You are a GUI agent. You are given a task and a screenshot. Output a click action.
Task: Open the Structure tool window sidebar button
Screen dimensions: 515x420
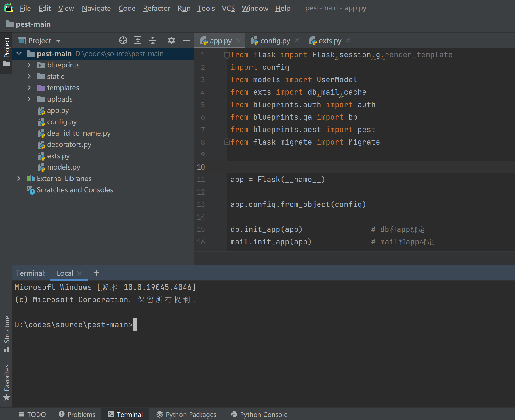[6, 334]
